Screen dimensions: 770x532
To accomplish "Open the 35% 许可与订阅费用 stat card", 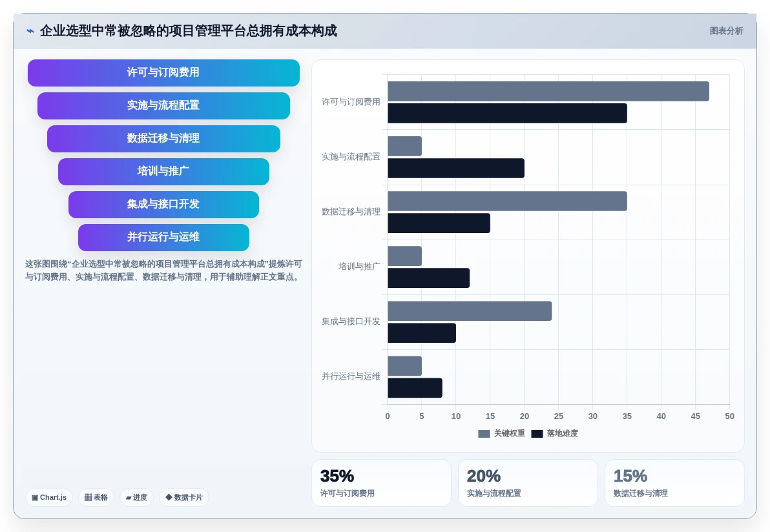I will click(381, 483).
